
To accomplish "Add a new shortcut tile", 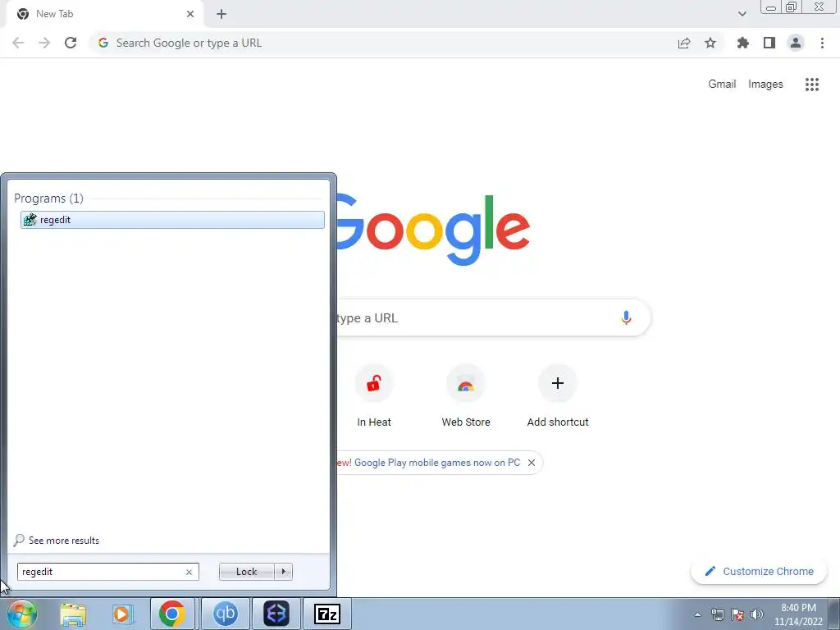I will pos(558,396).
